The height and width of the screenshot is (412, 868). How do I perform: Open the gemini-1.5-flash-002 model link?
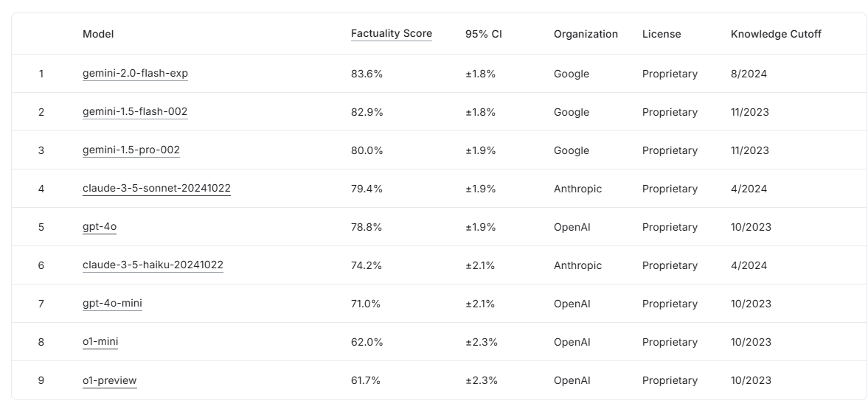click(x=135, y=112)
